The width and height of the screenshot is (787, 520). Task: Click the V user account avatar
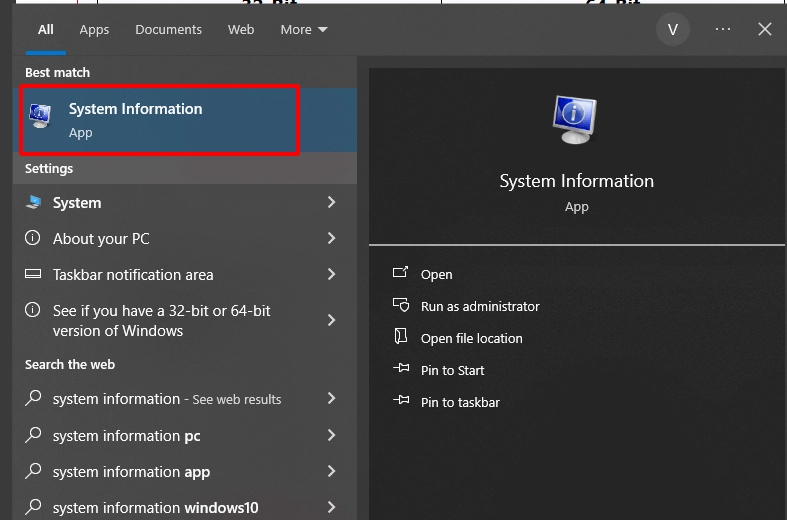coord(673,30)
